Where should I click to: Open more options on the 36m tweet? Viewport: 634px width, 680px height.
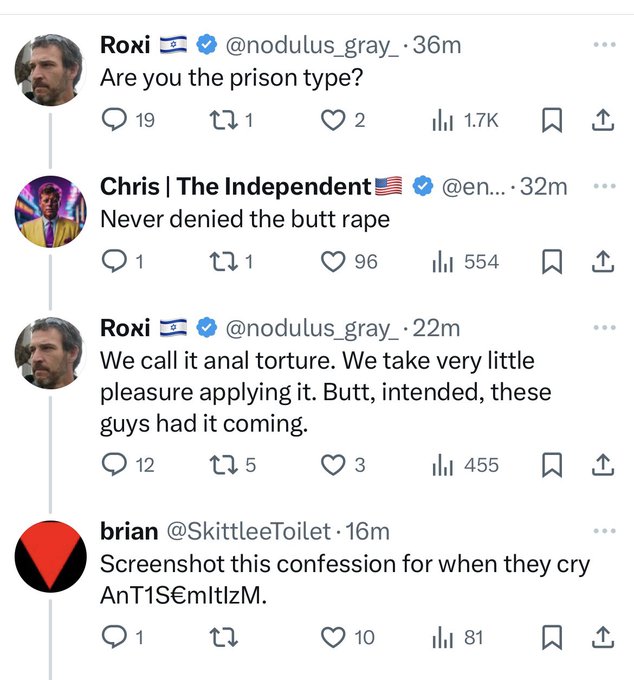click(604, 45)
